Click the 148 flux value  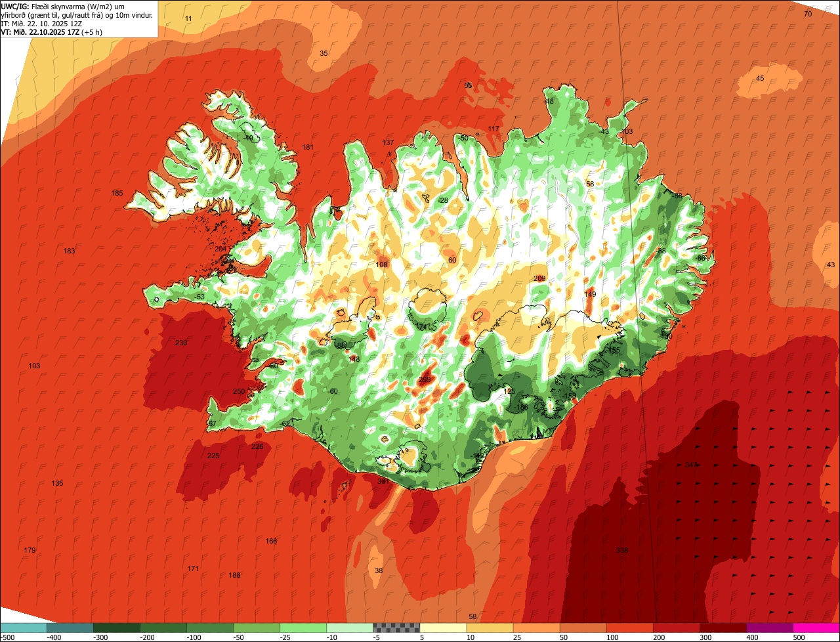click(x=354, y=359)
